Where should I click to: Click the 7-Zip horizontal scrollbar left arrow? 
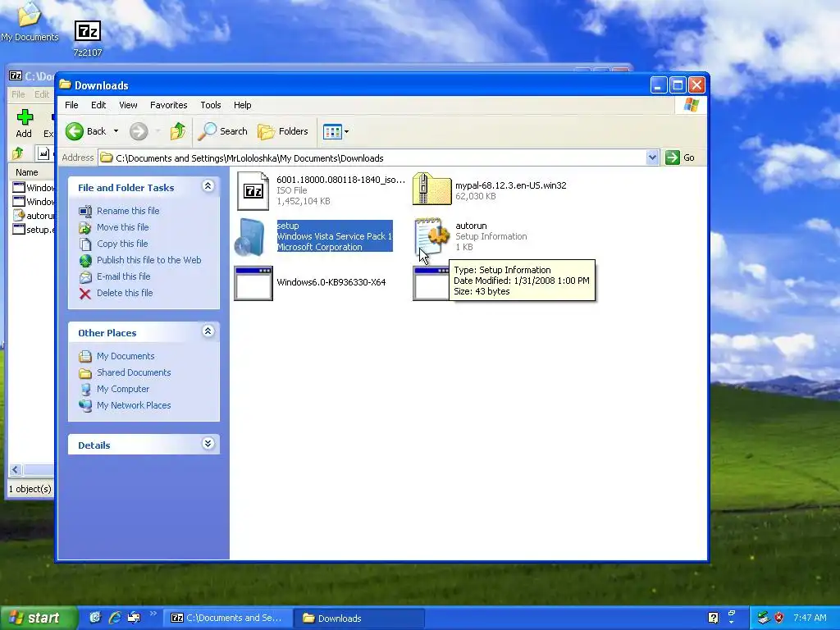(15, 470)
